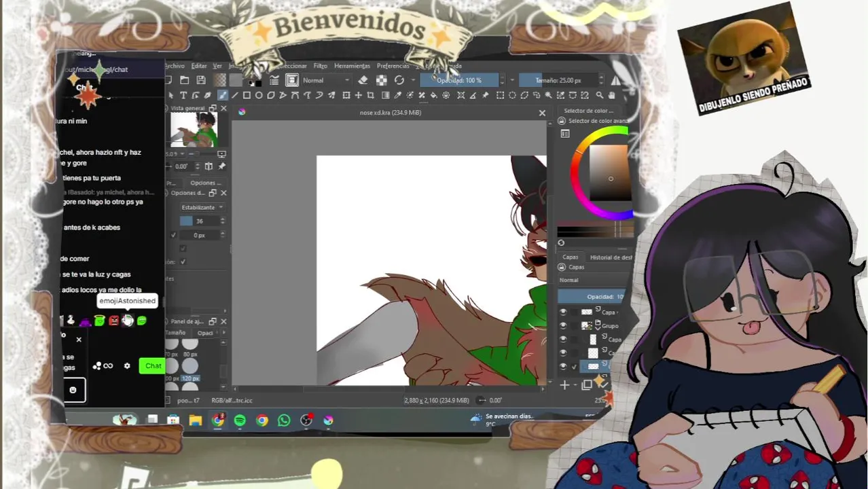Select the Color Sampler eyedropper tool

point(398,96)
